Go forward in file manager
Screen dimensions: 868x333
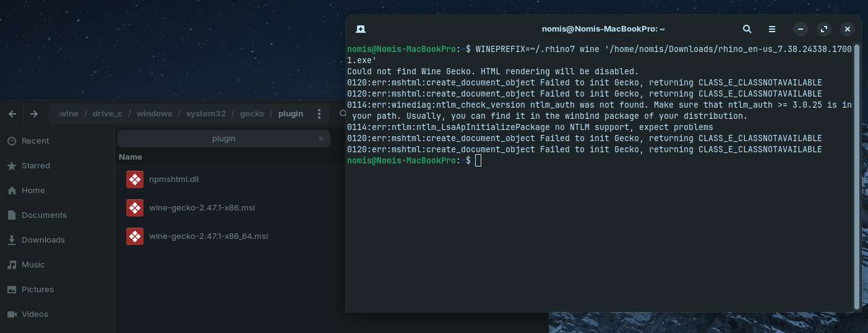point(34,114)
